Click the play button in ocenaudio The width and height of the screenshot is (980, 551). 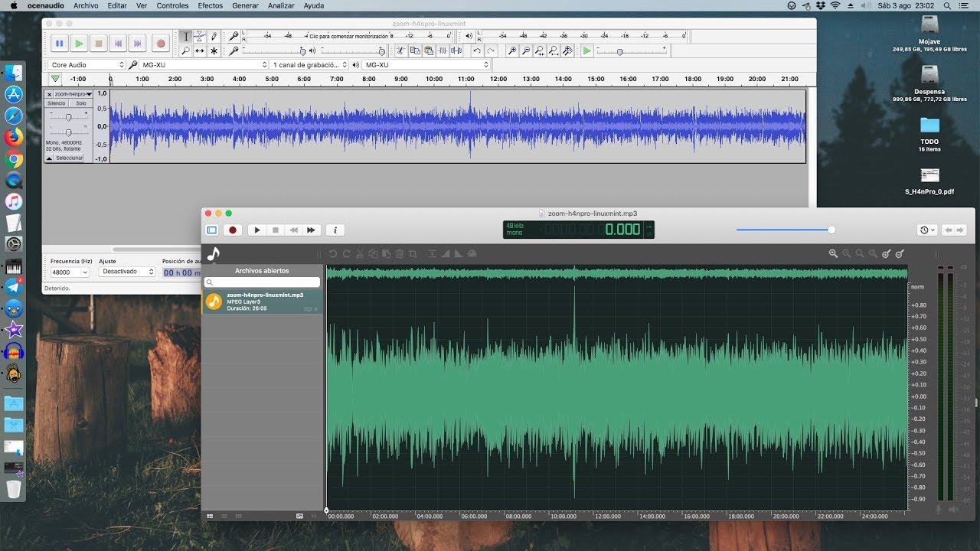257,230
